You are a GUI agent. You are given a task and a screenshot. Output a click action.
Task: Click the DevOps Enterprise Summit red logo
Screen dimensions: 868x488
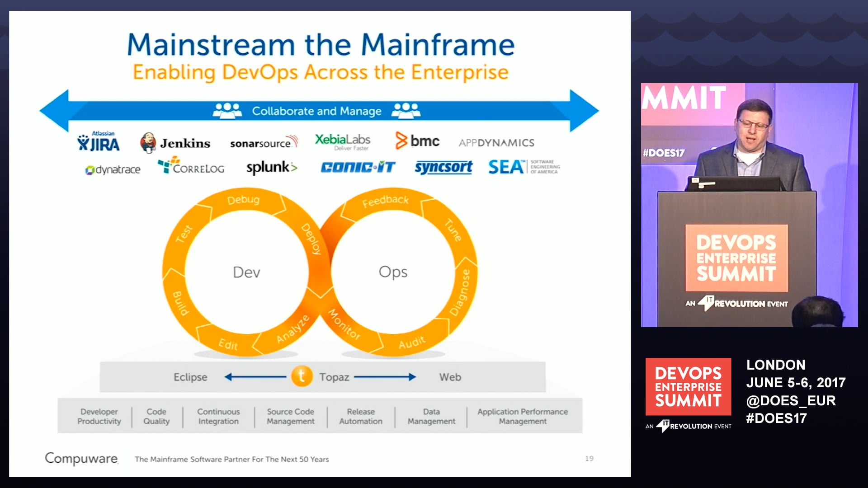coord(688,386)
